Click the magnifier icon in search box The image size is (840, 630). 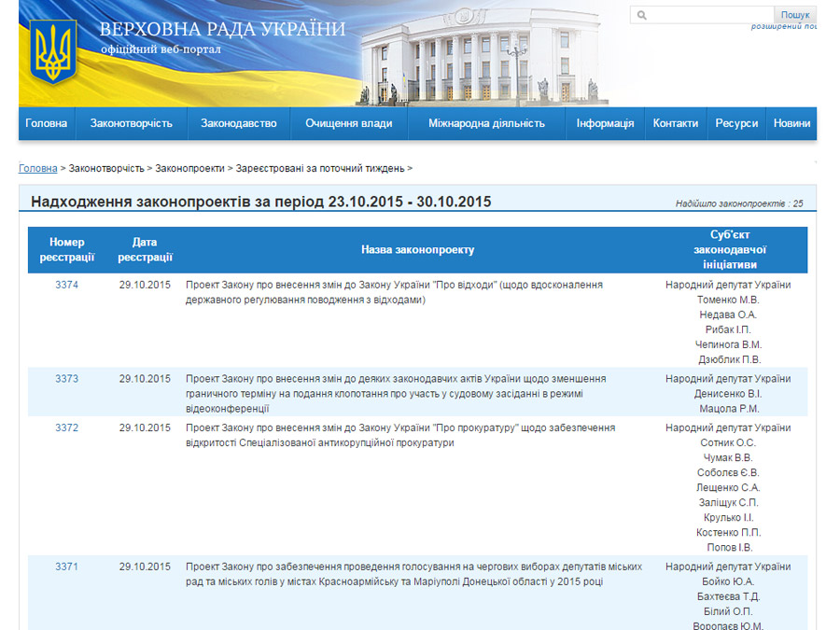click(642, 15)
